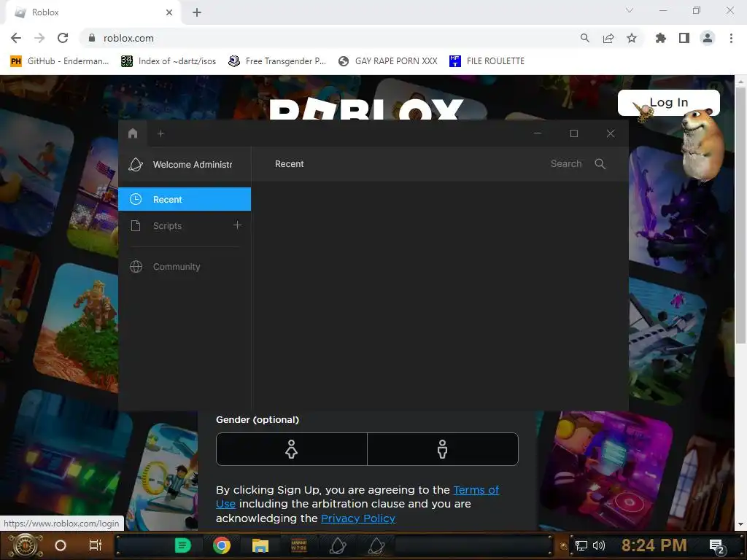The image size is (747, 560).
Task: Open Community in the executor sidebar
Action: [x=185, y=267]
